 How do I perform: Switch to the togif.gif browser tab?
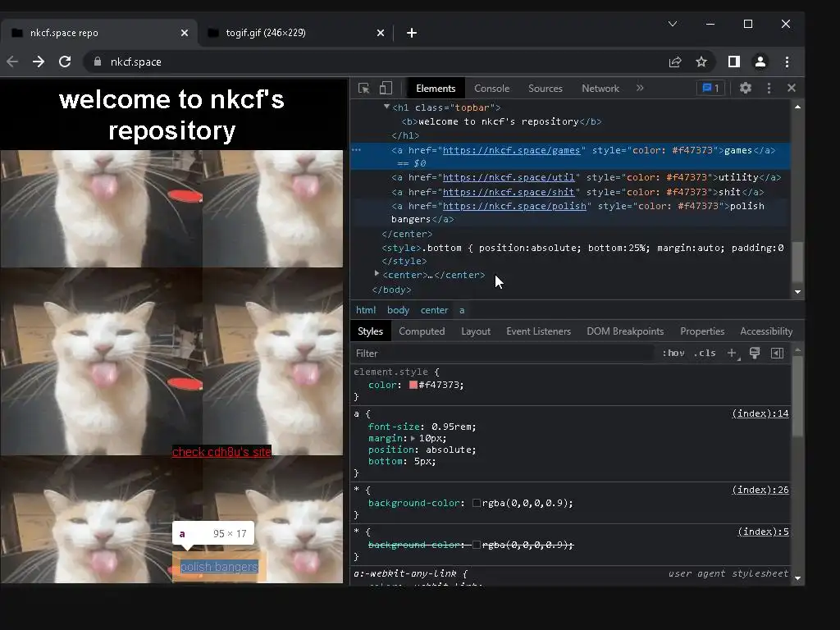click(295, 33)
